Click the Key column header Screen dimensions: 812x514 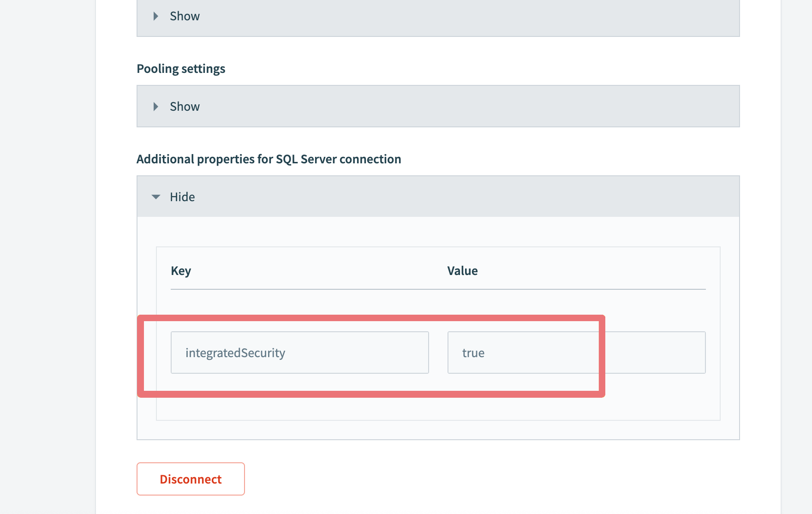click(x=181, y=271)
